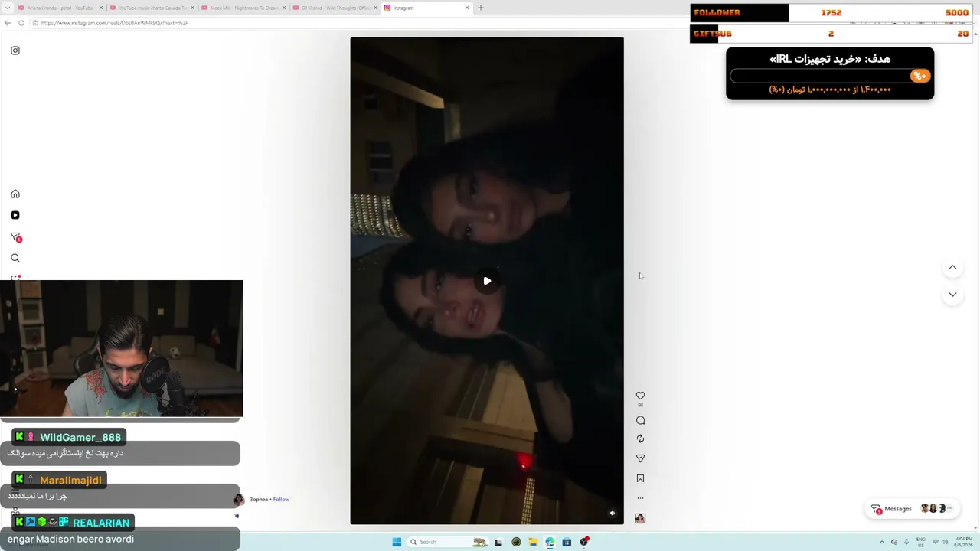
Task: Open Microsoft Store from taskbar
Action: [567, 542]
